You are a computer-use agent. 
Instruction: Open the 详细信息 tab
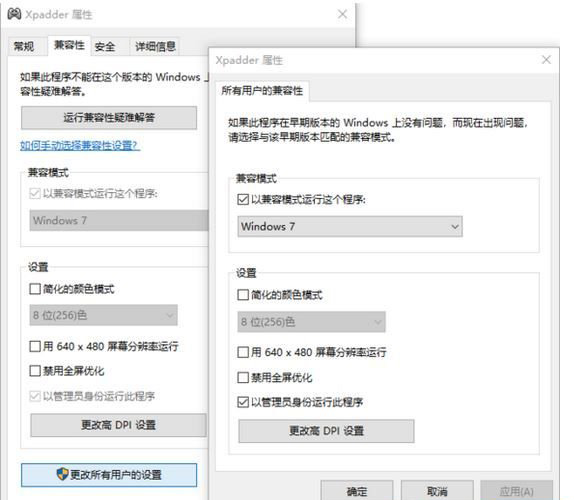[155, 46]
